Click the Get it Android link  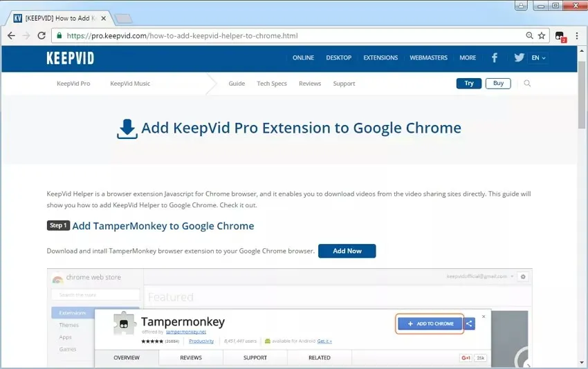[x=324, y=341]
